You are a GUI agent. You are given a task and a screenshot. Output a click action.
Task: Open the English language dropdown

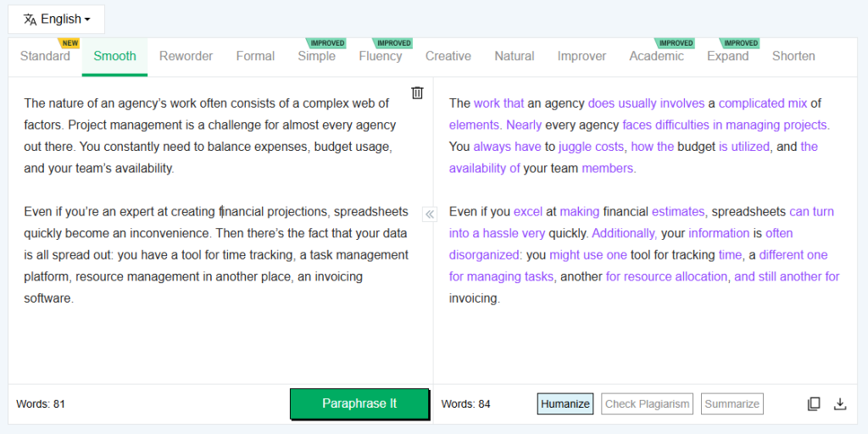(x=58, y=19)
